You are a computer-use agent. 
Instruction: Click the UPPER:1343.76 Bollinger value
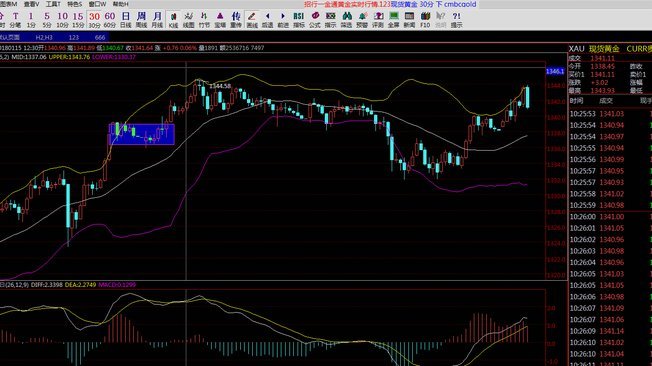(x=69, y=57)
